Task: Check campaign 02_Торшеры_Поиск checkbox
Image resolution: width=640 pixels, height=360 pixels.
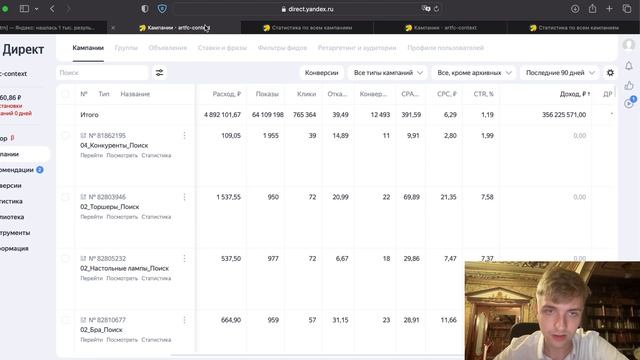Action: coord(65,197)
